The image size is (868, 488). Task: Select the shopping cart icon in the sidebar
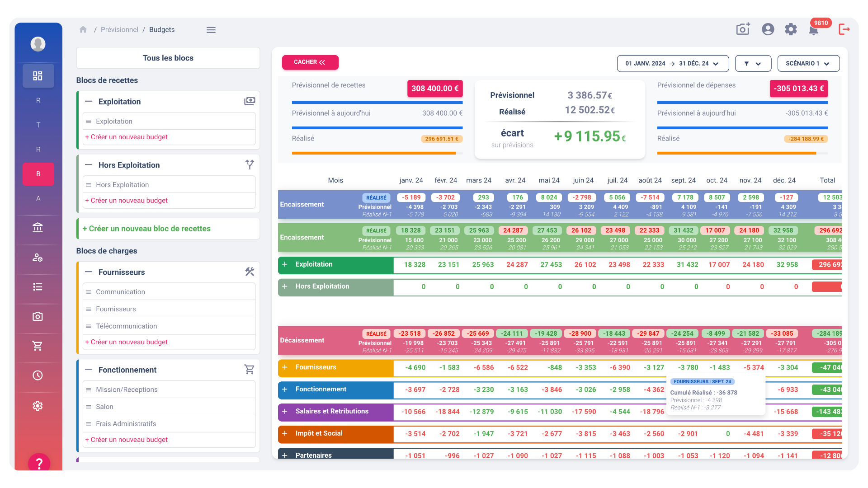(x=38, y=346)
